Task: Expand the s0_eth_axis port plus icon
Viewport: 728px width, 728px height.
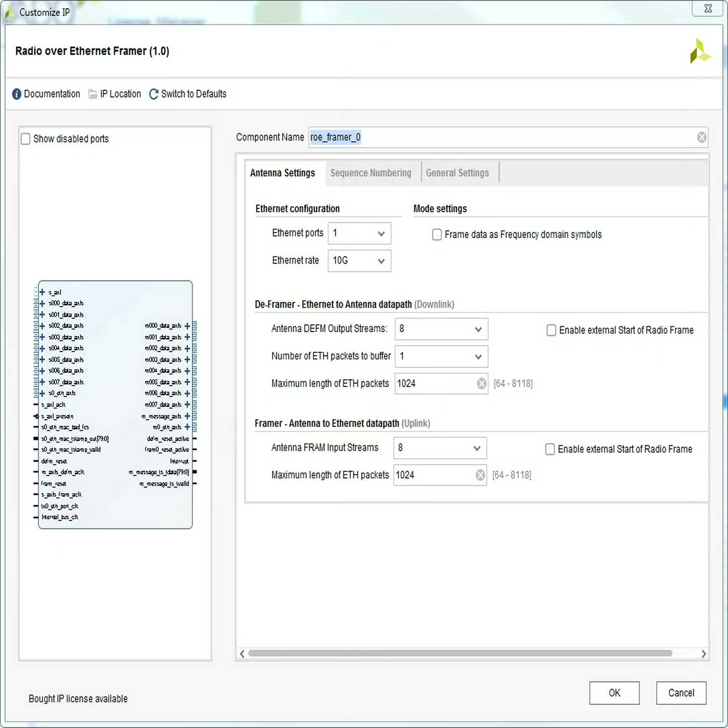Action: [x=42, y=393]
